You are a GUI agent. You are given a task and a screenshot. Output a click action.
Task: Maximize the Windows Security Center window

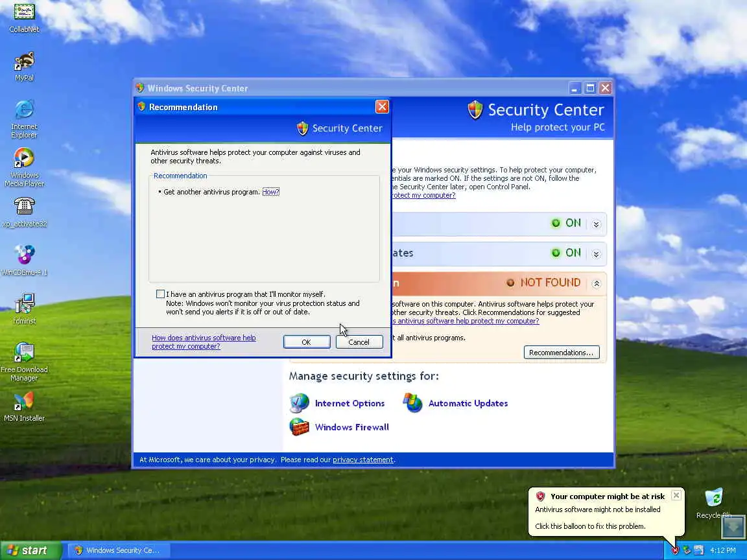(x=590, y=88)
